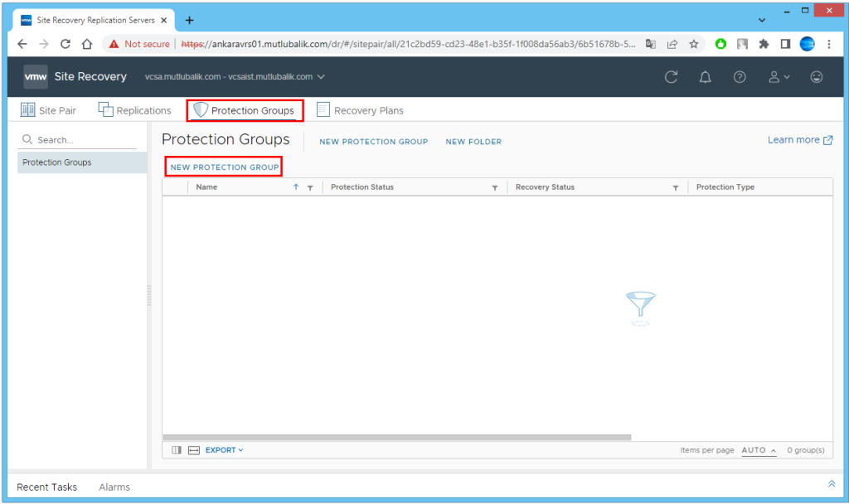Viewport: 849px width, 504px height.
Task: Click the feedback smiley icon
Action: click(816, 77)
